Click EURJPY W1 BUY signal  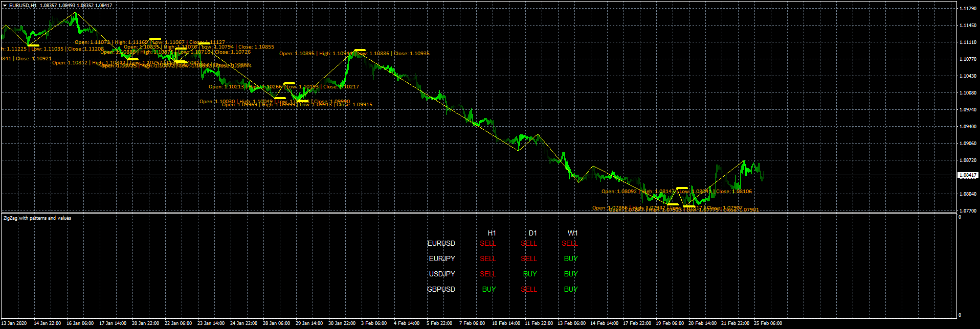tap(571, 258)
